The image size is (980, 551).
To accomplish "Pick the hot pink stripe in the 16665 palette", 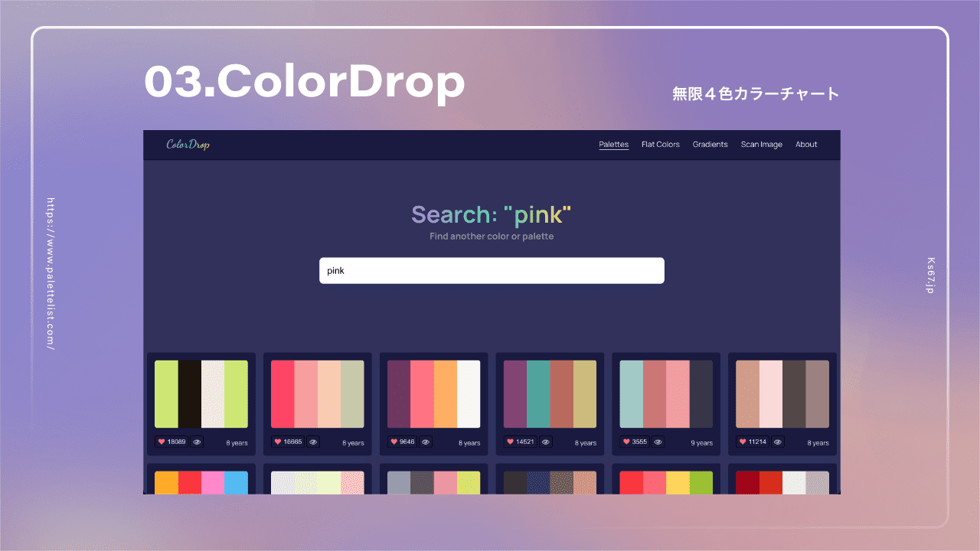I will pos(283,394).
